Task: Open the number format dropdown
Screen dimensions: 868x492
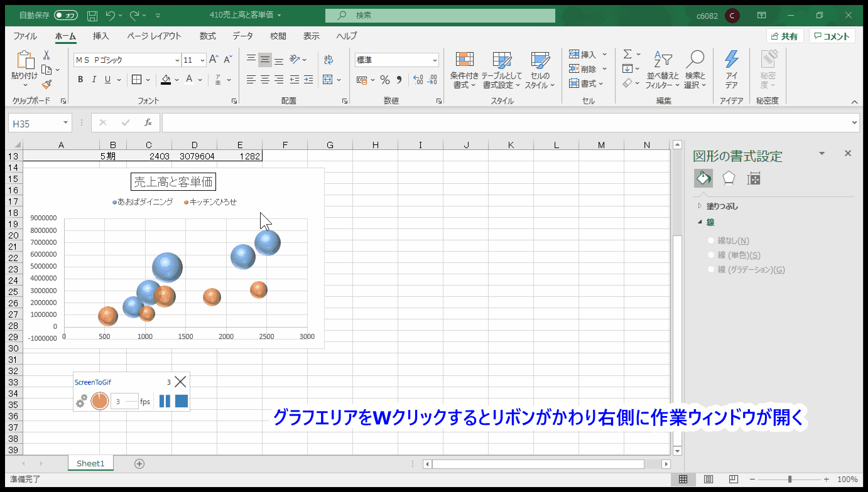Action: [435, 60]
